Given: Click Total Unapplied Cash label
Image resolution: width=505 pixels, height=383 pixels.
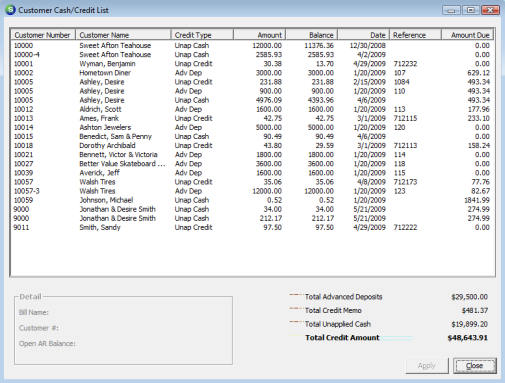Looking at the screenshot, I should coord(338,324).
